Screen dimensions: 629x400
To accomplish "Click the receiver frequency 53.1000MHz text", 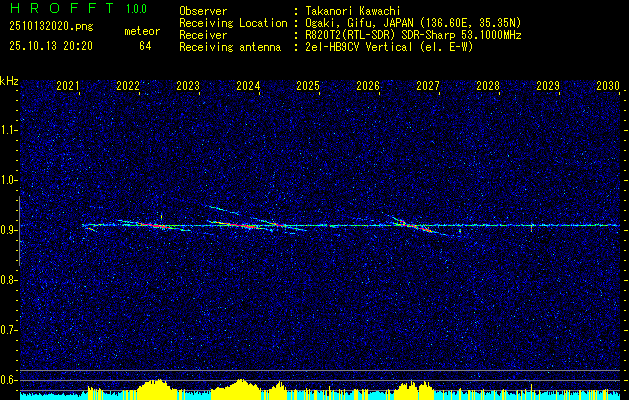I will [x=494, y=35].
